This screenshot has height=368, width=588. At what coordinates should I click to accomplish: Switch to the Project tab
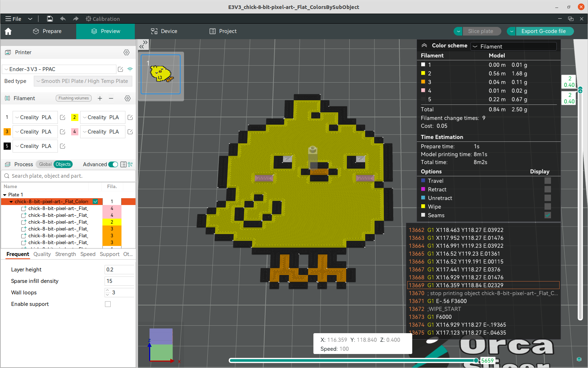click(x=223, y=31)
